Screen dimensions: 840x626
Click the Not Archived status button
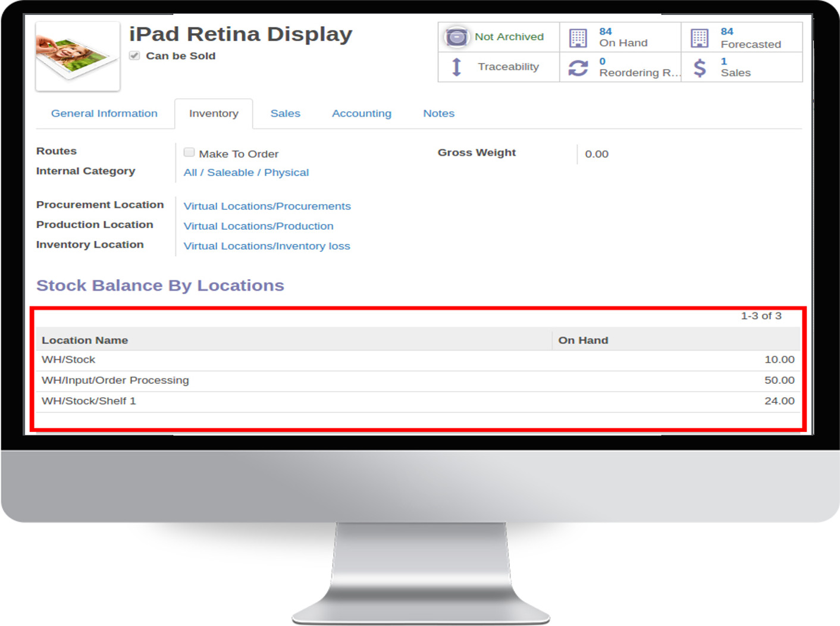click(499, 37)
